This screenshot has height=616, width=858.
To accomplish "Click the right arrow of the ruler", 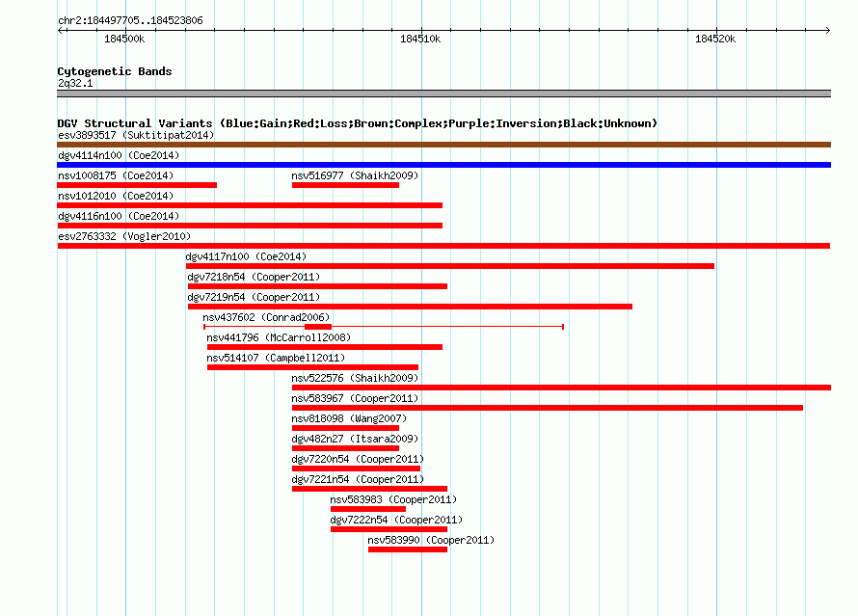I will pos(828,30).
